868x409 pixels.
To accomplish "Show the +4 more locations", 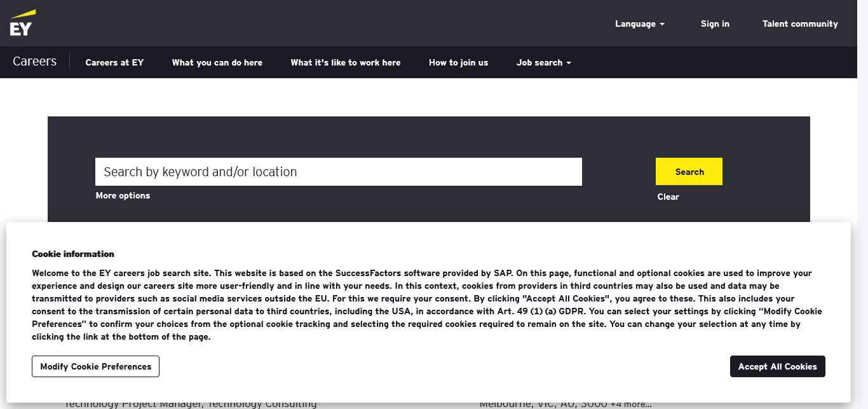I will click(631, 405).
